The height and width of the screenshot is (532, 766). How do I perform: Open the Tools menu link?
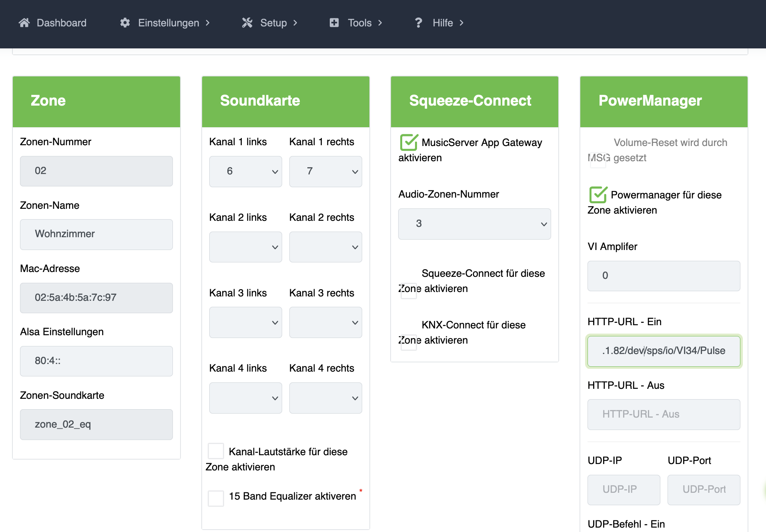(359, 23)
